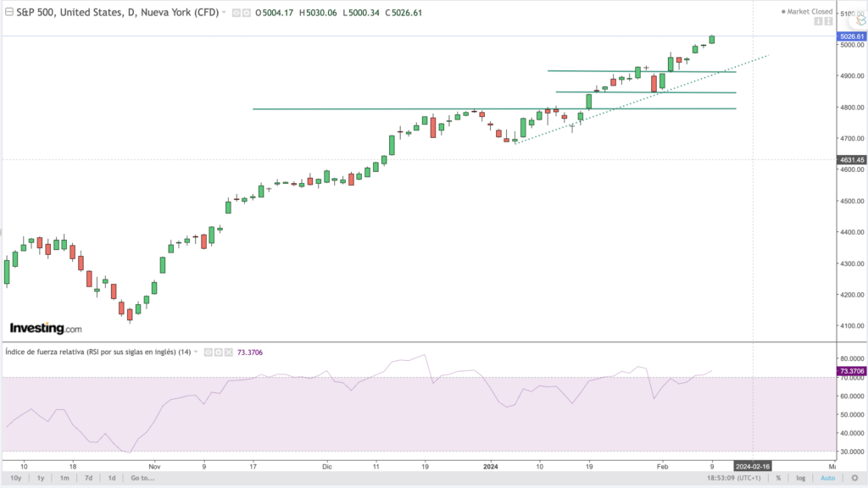Open RSI indicator settings gear icon
This screenshot has width=868, height=488.
click(217, 352)
